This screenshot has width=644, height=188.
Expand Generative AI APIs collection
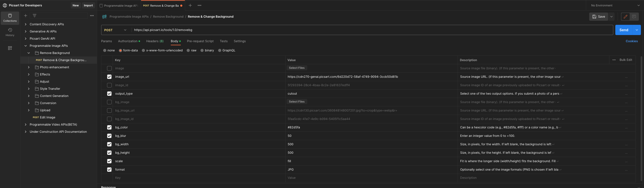click(x=26, y=31)
